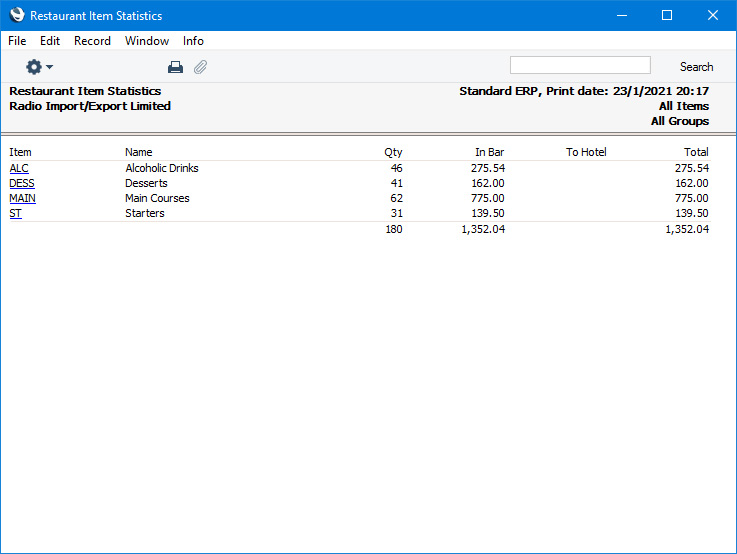
Task: Click the To Hotel column header
Action: 586,152
